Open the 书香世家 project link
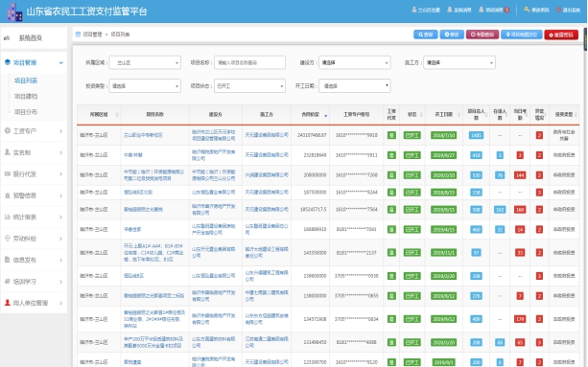This screenshot has width=588, height=367. click(x=132, y=229)
